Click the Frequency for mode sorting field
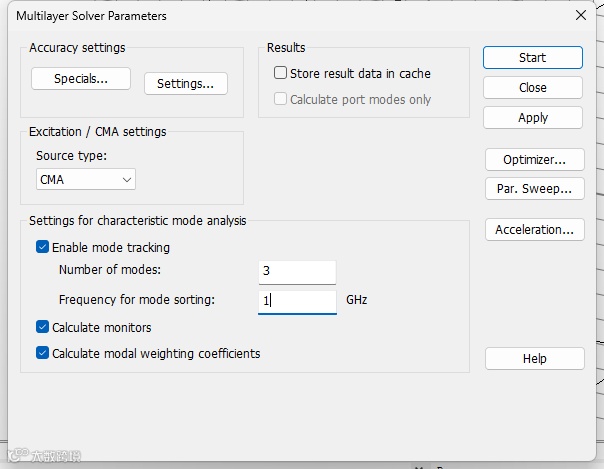 coord(297,300)
